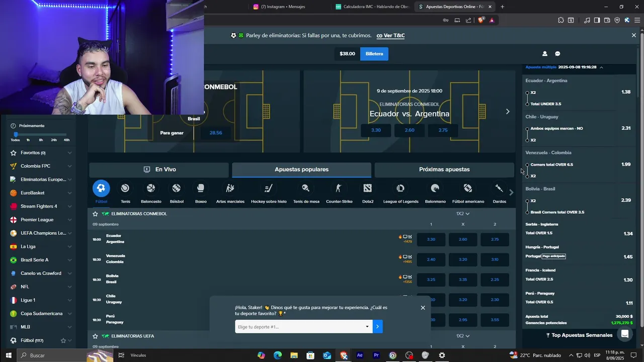Select the Tenis de mesa icon
Image resolution: width=644 pixels, height=362 pixels.
(306, 189)
